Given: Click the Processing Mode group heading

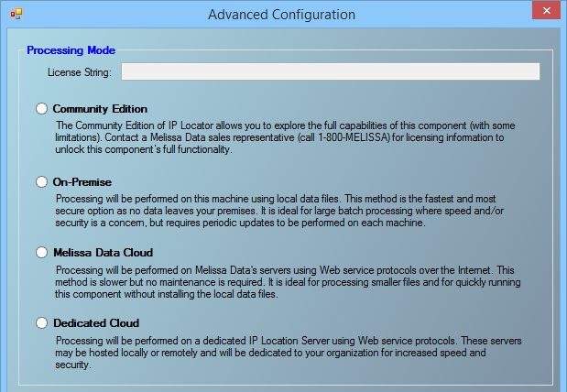Looking at the screenshot, I should coord(71,50).
